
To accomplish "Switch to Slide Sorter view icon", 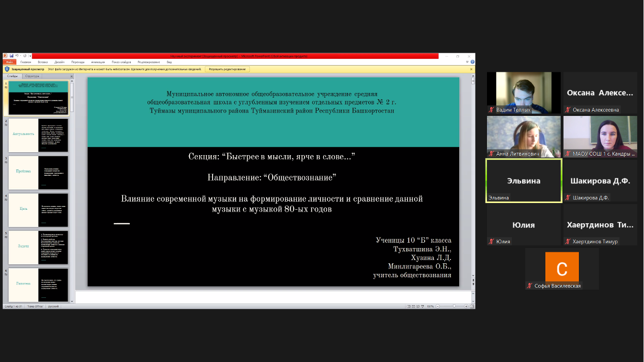I will pyautogui.click(x=413, y=306).
